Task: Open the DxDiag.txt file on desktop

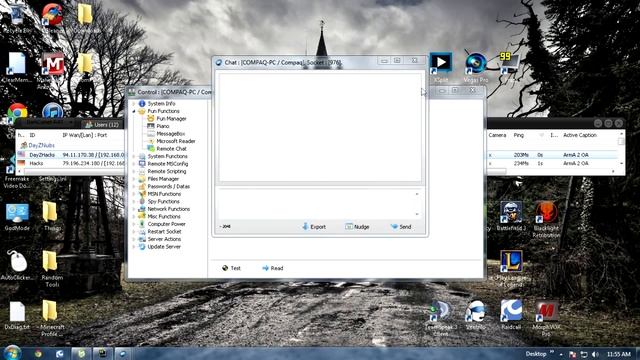Action: coord(17,315)
